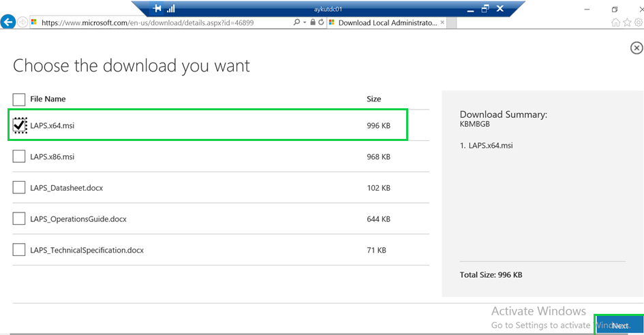Toggle the select-all File Name checkbox
The height and width of the screenshot is (335, 644).
pyautogui.click(x=19, y=99)
